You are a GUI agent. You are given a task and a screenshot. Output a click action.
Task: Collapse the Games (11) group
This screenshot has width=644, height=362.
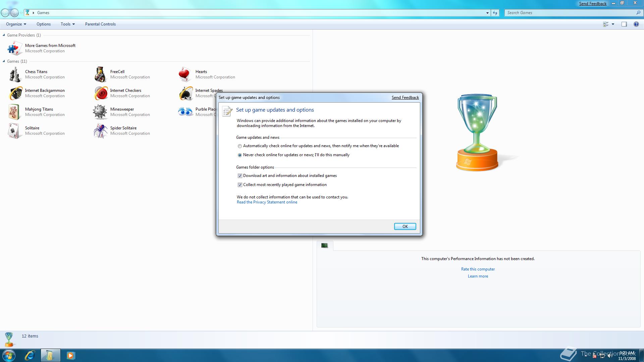(4, 61)
